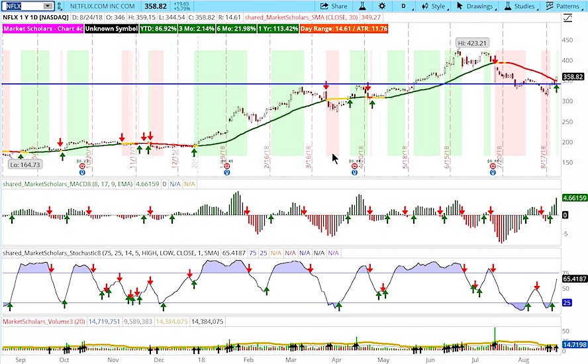The height and width of the screenshot is (364, 588).
Task: Click the 6 Mo: 21.98% label
Action: click(236, 28)
